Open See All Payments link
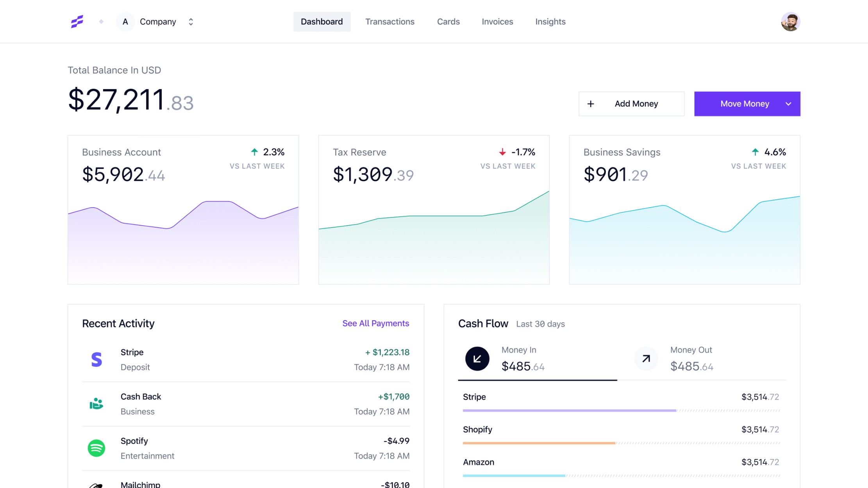868x488 pixels. tap(375, 323)
